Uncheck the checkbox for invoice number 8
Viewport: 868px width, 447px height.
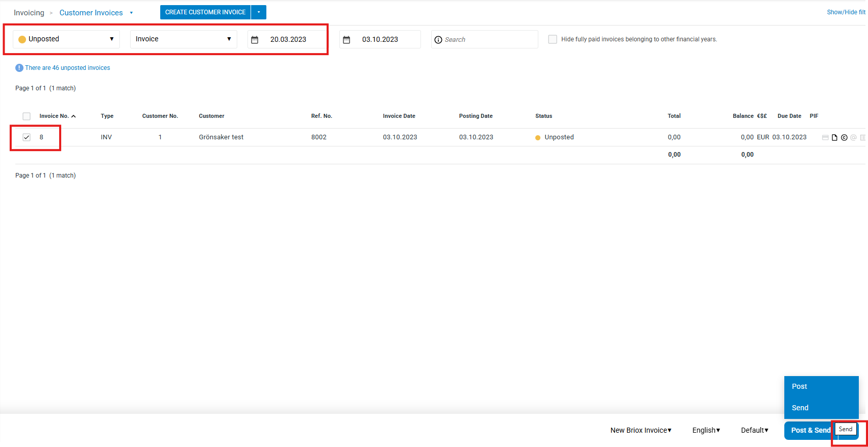pyautogui.click(x=27, y=137)
